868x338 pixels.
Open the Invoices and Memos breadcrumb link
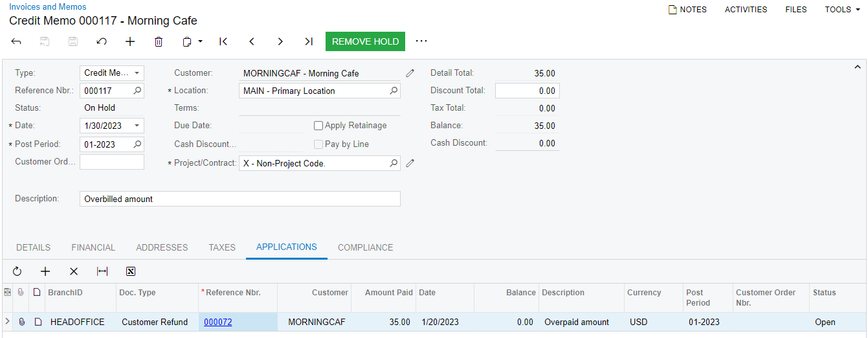pos(48,6)
